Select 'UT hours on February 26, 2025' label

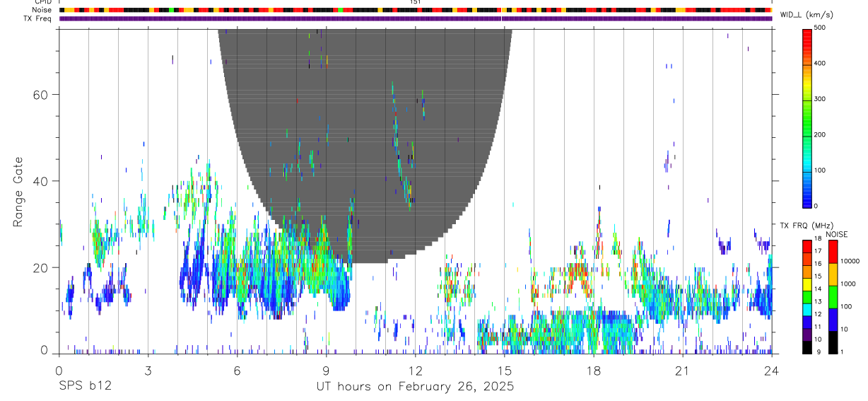pos(414,387)
